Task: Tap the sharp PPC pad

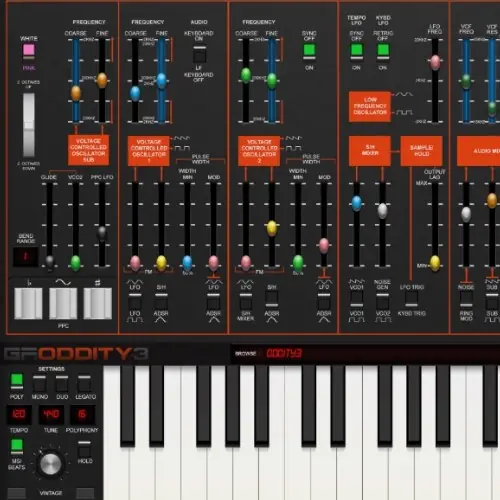Action: tap(97, 303)
